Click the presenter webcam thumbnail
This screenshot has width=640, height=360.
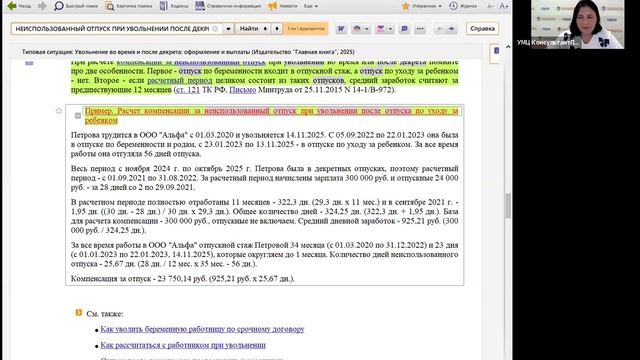pyautogui.click(x=578, y=24)
